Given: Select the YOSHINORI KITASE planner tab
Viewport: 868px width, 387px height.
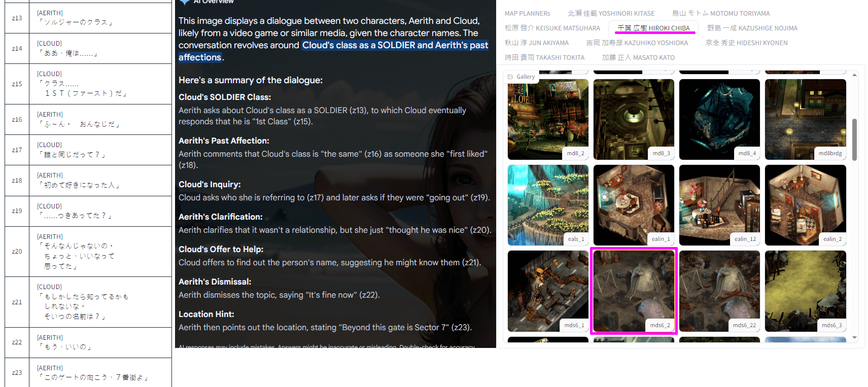Looking at the screenshot, I should (611, 13).
